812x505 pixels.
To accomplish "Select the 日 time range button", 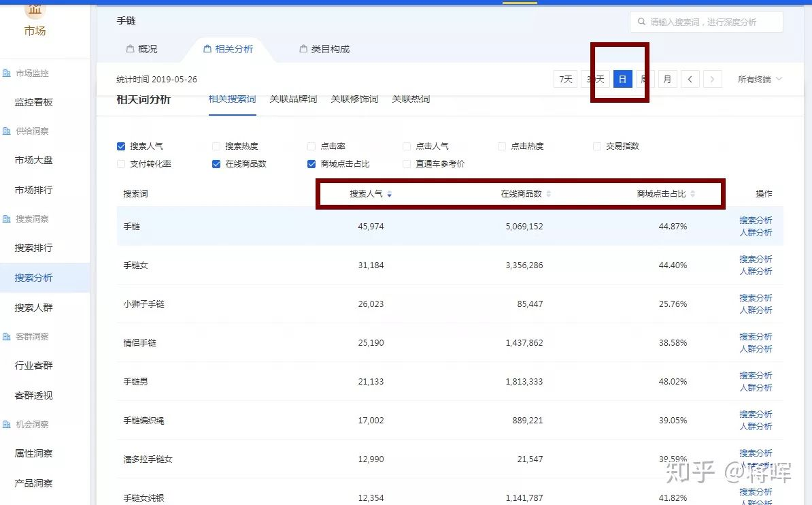I will tap(622, 80).
